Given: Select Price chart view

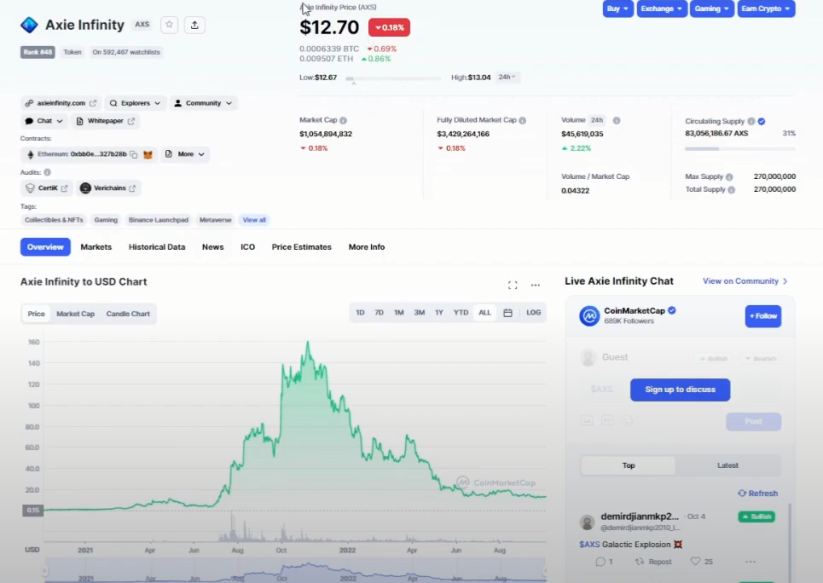Looking at the screenshot, I should 36,314.
